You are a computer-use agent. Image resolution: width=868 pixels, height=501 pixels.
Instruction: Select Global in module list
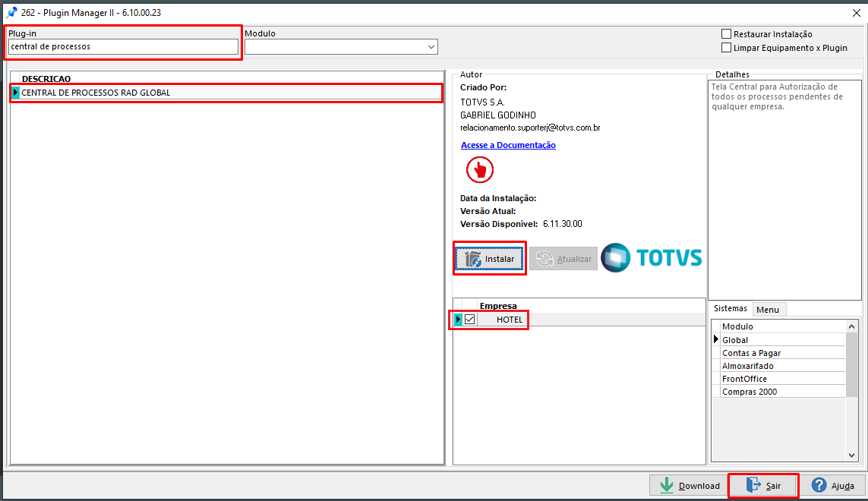point(782,340)
